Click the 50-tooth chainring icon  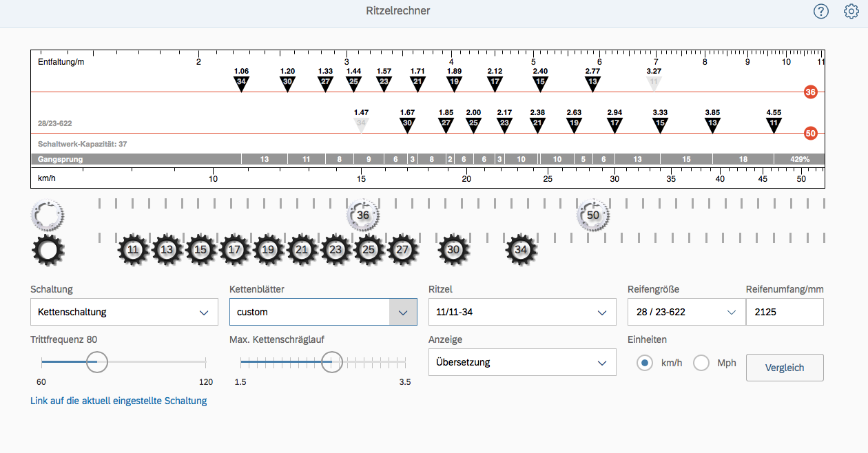[x=593, y=215]
